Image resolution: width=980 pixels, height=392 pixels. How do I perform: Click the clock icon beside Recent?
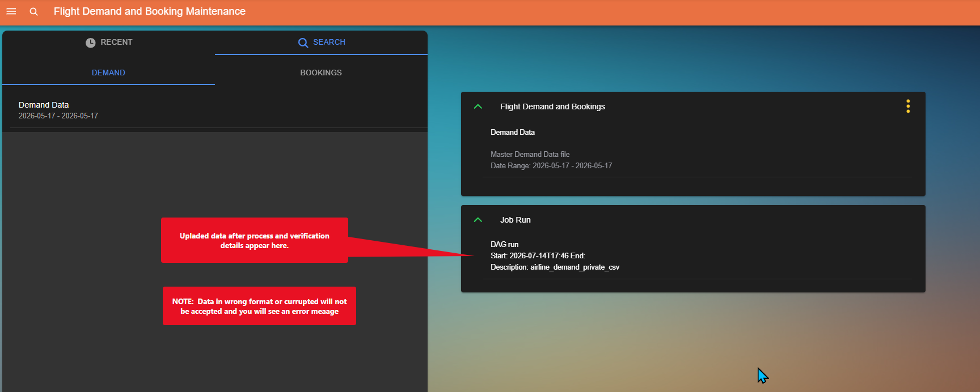91,42
